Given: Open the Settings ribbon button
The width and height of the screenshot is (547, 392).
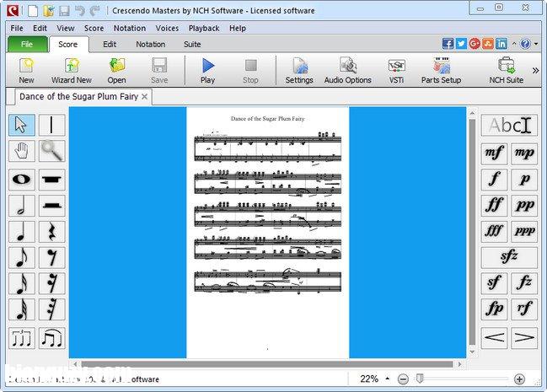Looking at the screenshot, I should click(x=299, y=71).
